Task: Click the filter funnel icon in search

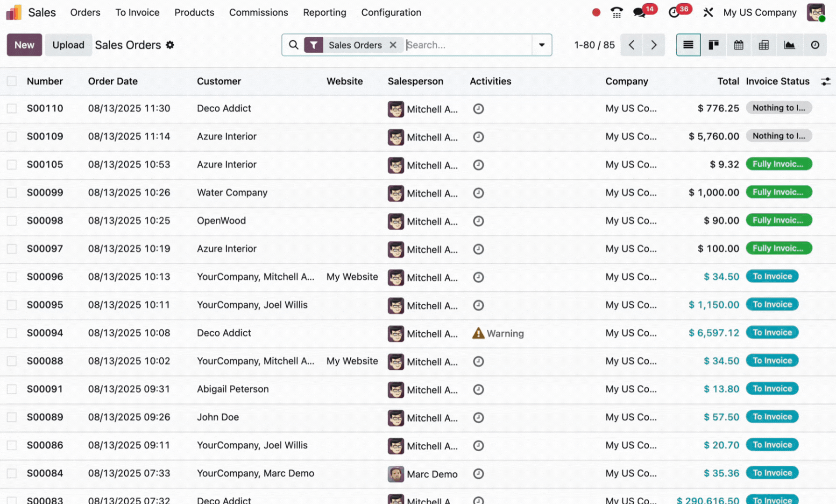Action: point(313,45)
